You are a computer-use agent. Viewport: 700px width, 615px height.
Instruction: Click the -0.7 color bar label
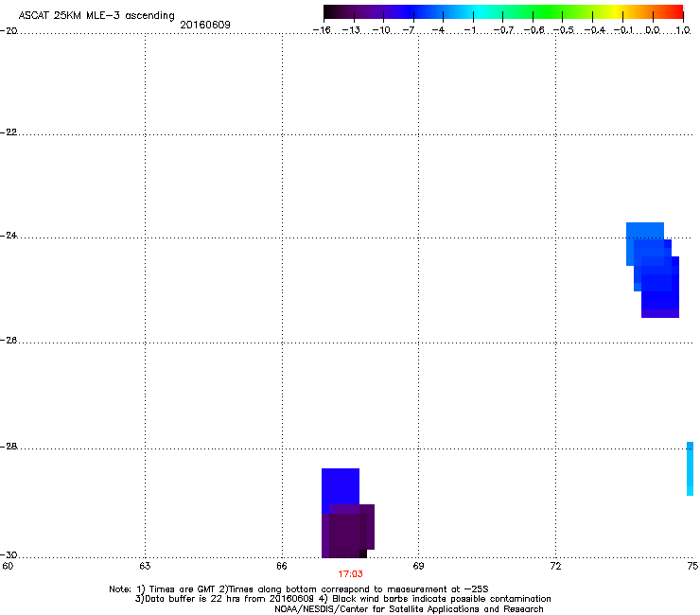[503, 30]
